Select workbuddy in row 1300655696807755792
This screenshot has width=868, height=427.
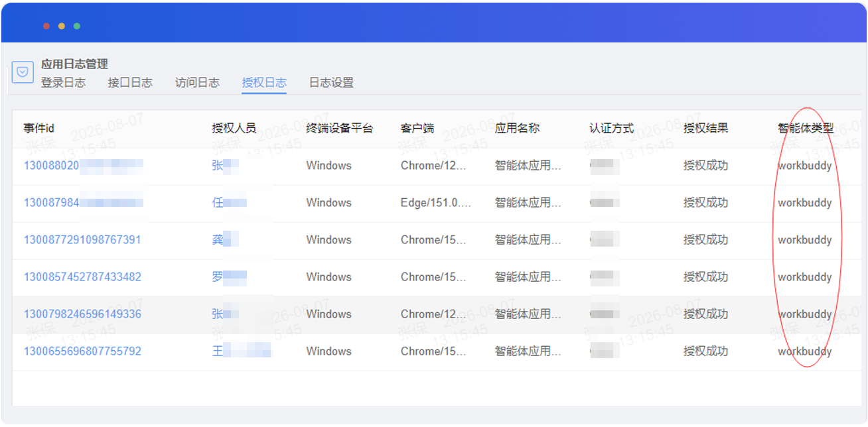[x=805, y=351]
